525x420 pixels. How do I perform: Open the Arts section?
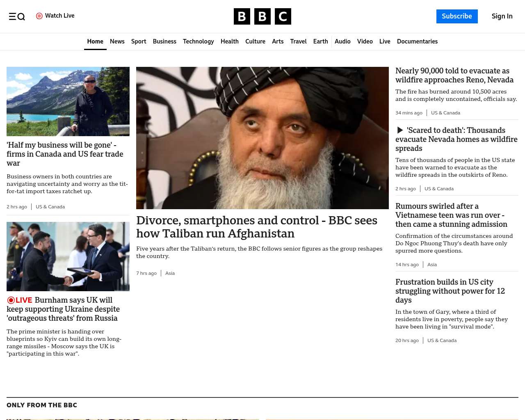tap(278, 41)
